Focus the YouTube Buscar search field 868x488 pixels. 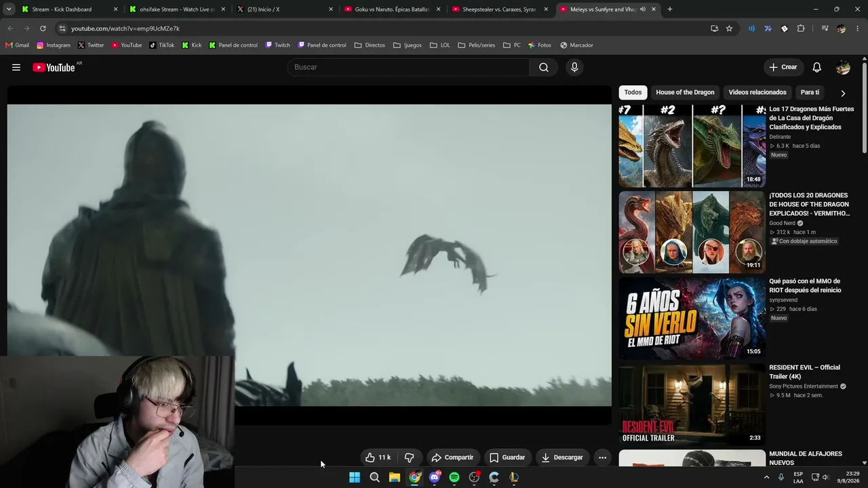[x=409, y=67]
